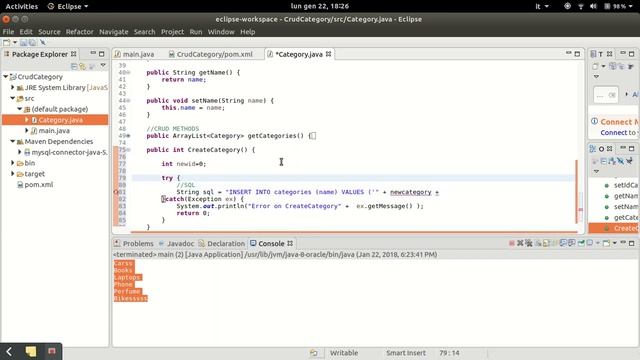Viewport: 640px width, 360px height.
Task: Select setName in Outline view
Action: [625, 207]
